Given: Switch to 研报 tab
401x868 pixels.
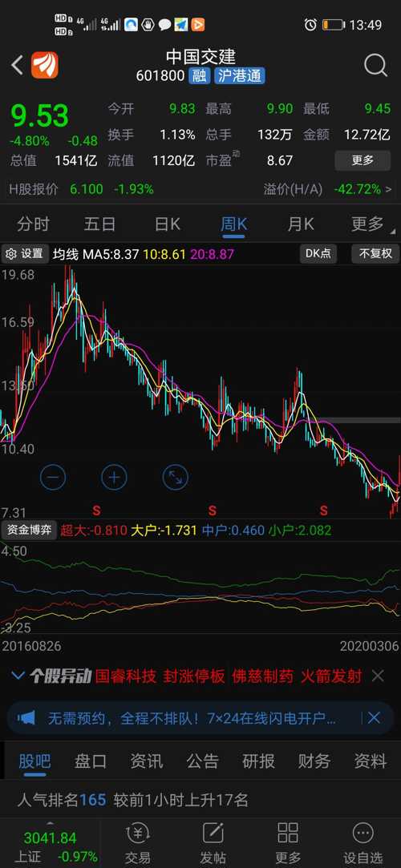Looking at the screenshot, I should click(258, 761).
